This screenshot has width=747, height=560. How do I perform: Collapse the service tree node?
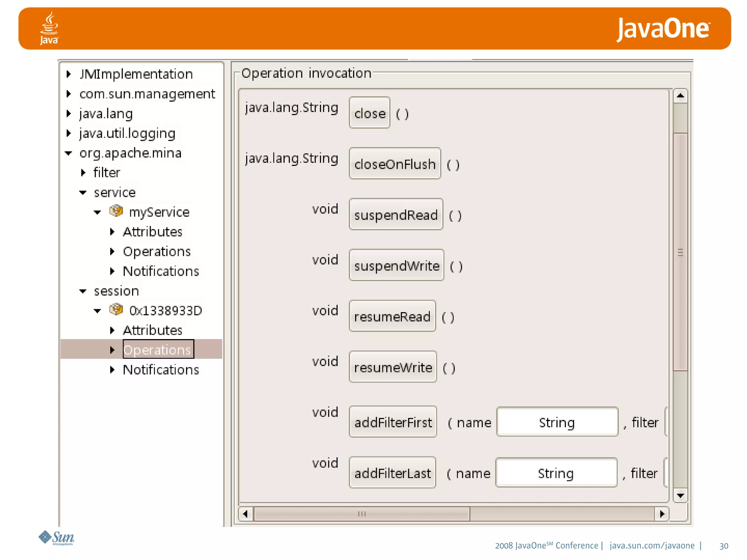click(x=83, y=192)
